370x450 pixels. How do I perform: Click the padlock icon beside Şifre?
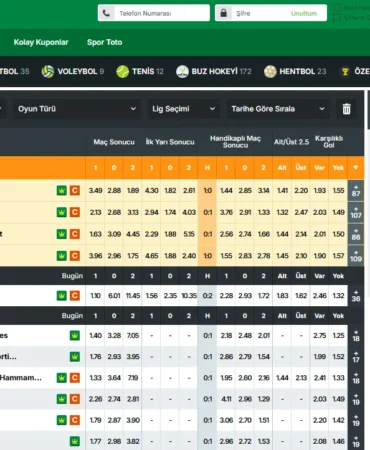pyautogui.click(x=223, y=13)
